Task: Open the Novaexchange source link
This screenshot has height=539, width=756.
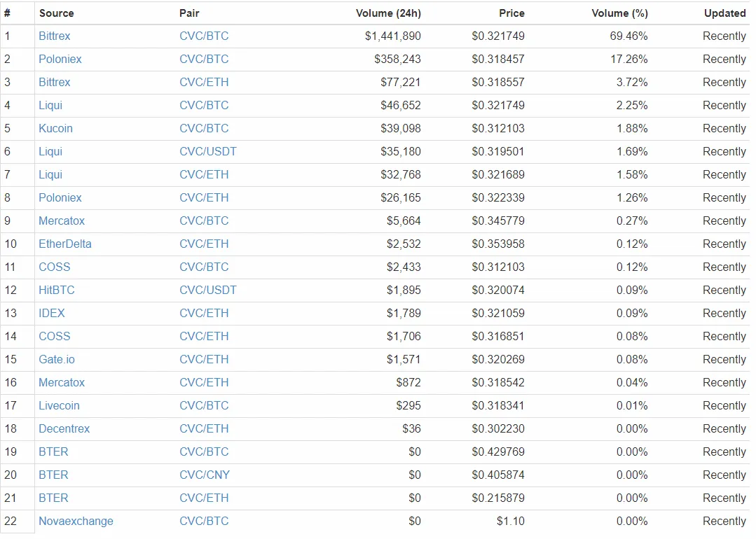Action: coord(76,521)
